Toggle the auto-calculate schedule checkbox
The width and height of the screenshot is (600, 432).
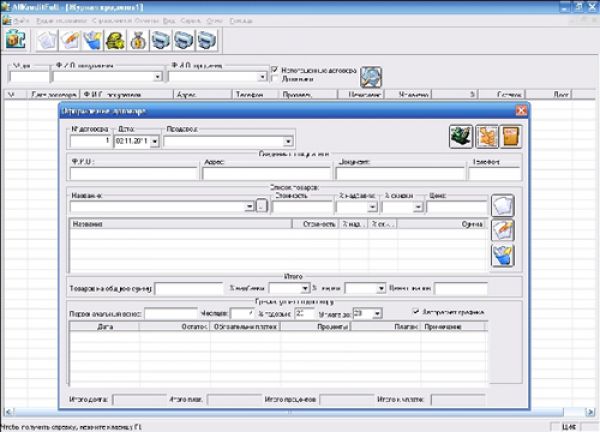[x=417, y=313]
